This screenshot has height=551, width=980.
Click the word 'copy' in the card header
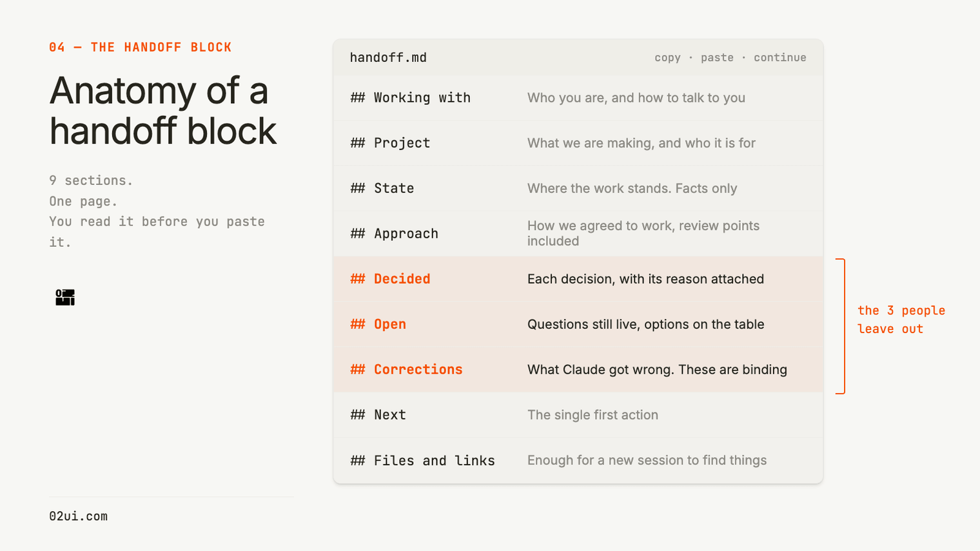pos(667,57)
